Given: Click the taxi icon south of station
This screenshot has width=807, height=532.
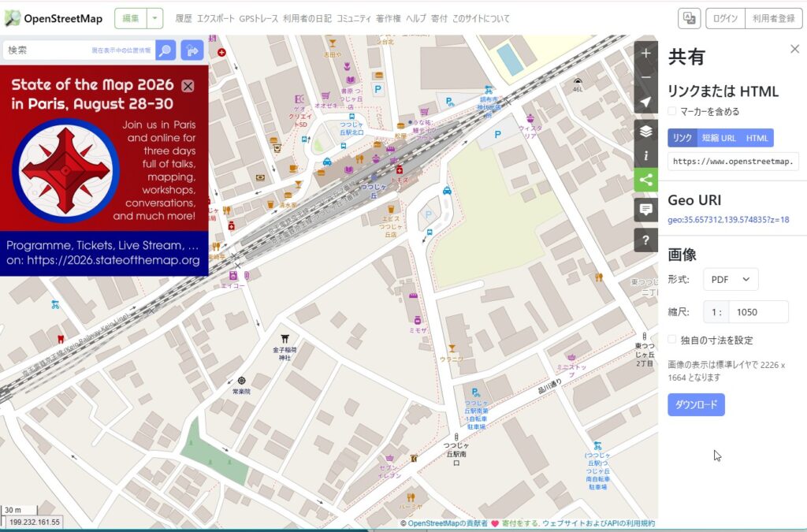Looking at the screenshot, I should tap(447, 191).
